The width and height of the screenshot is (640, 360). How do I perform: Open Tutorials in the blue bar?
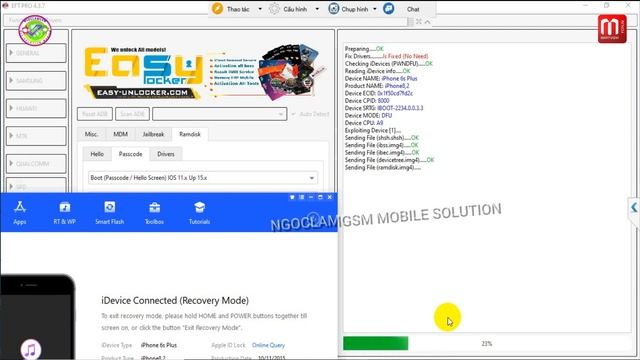point(199,213)
